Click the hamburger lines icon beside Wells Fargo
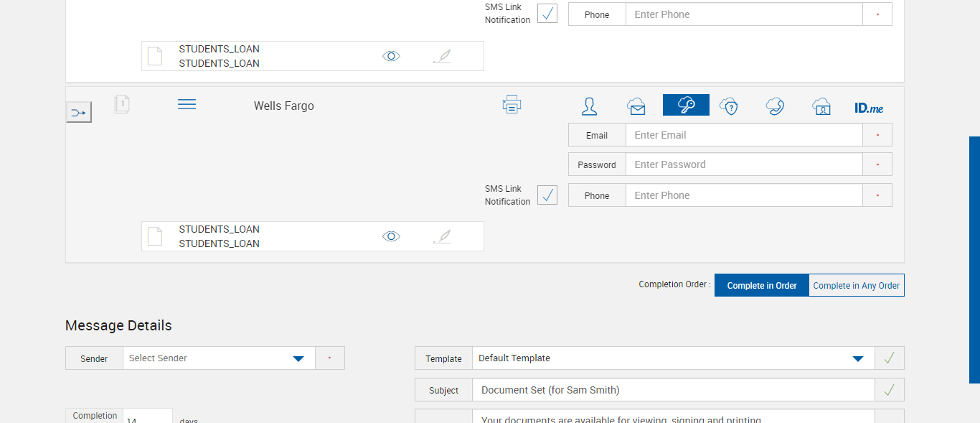Screen dimensions: 980x423 (x=187, y=105)
